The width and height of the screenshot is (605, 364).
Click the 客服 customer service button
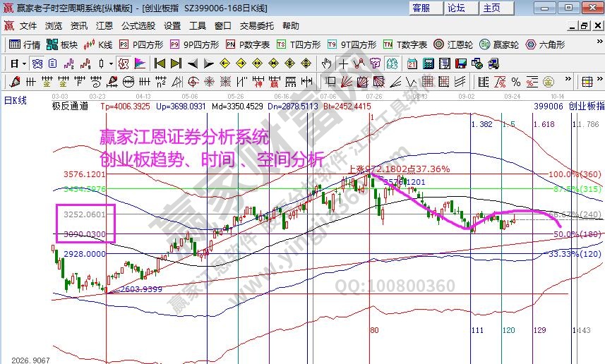click(x=421, y=8)
